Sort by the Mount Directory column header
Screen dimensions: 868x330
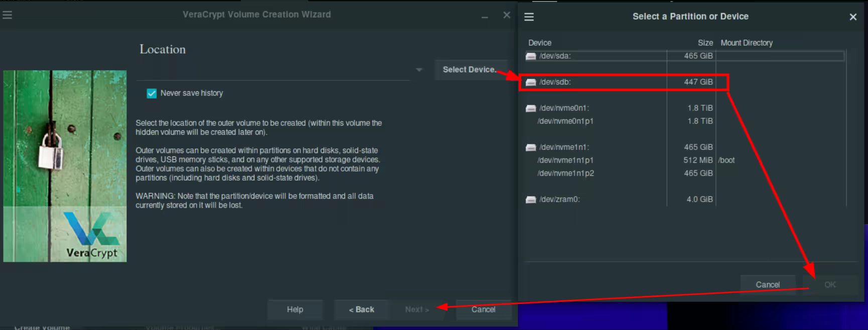tap(747, 43)
